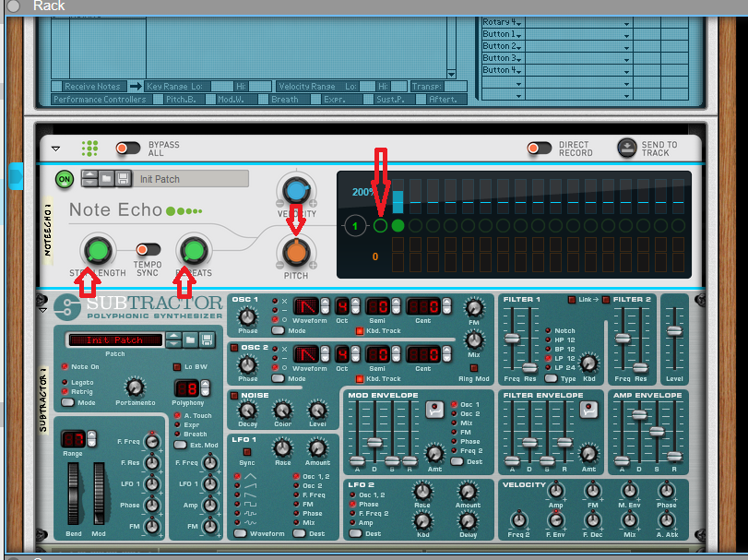Switch key Mode button under Retrig
The width and height of the screenshot is (748, 560).
pos(67,402)
